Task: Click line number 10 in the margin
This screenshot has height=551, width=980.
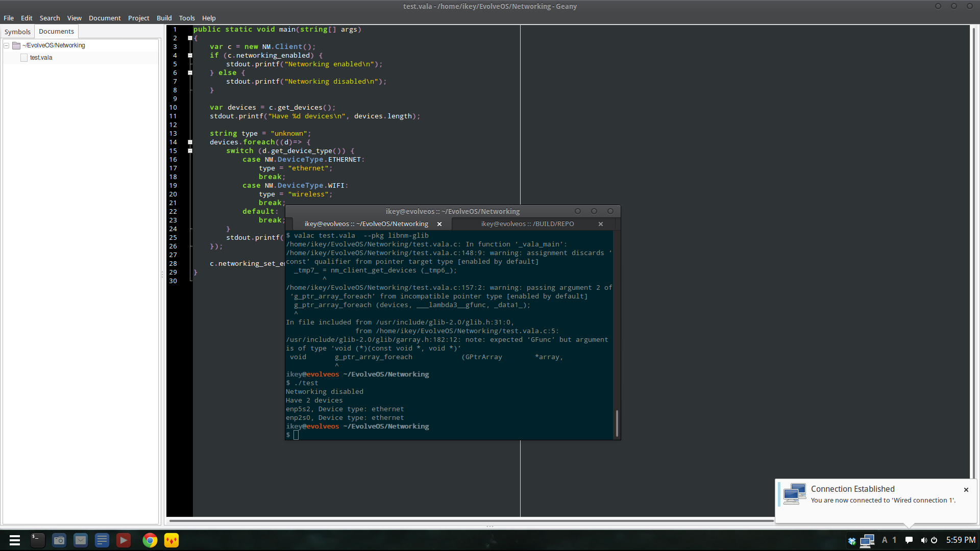Action: click(173, 108)
